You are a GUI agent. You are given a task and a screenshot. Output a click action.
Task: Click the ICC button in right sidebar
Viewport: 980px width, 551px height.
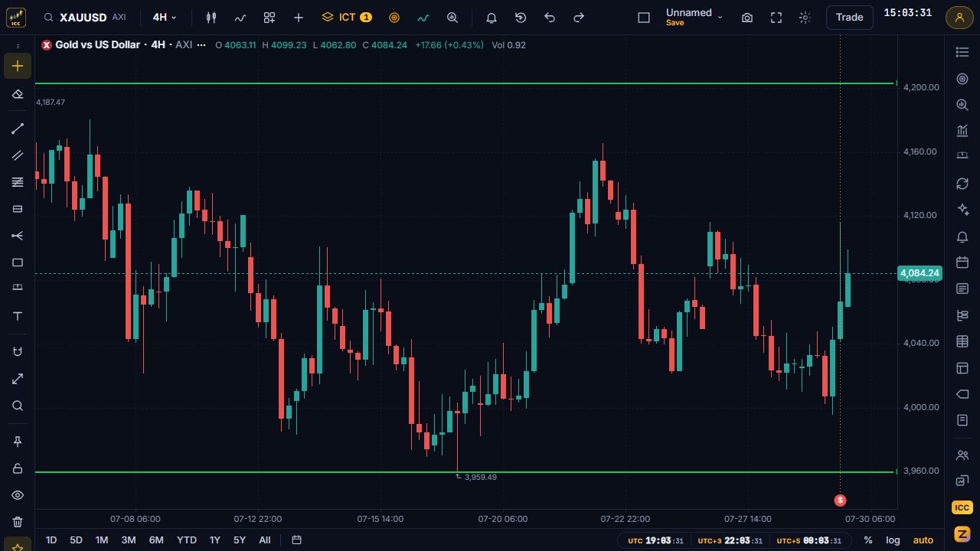[962, 507]
